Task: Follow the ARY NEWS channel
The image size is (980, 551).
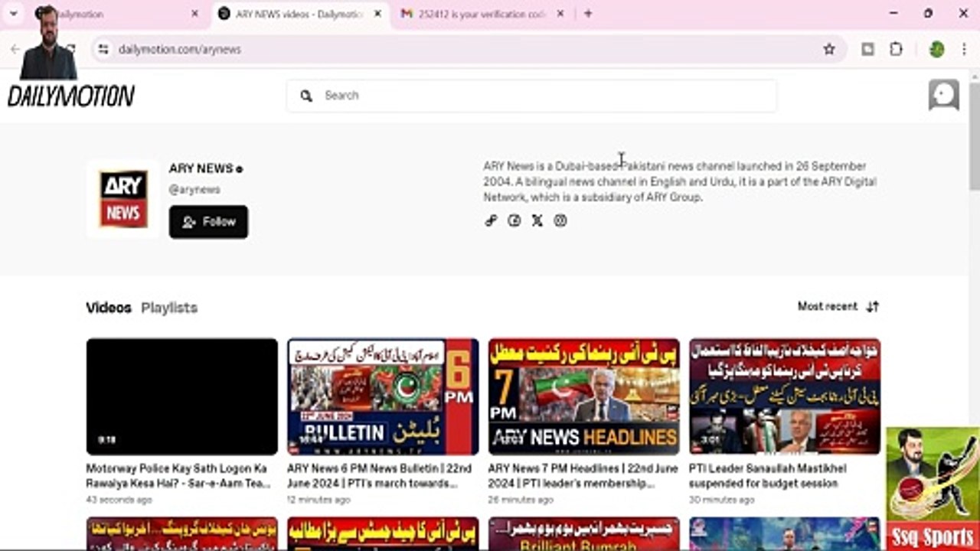Action: click(x=208, y=222)
